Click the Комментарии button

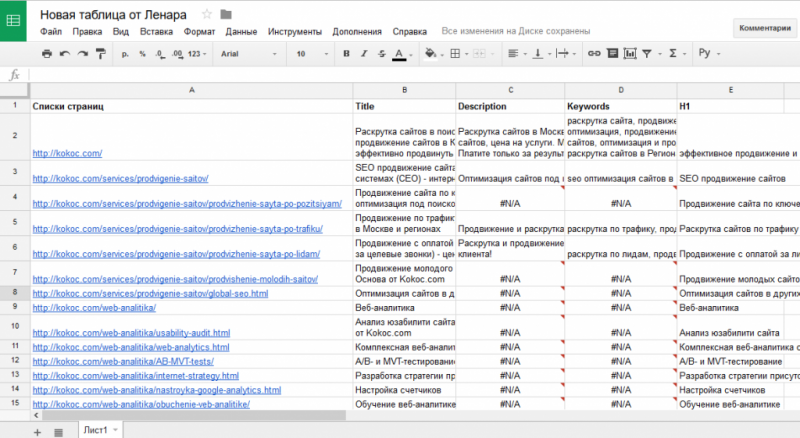[x=765, y=28]
